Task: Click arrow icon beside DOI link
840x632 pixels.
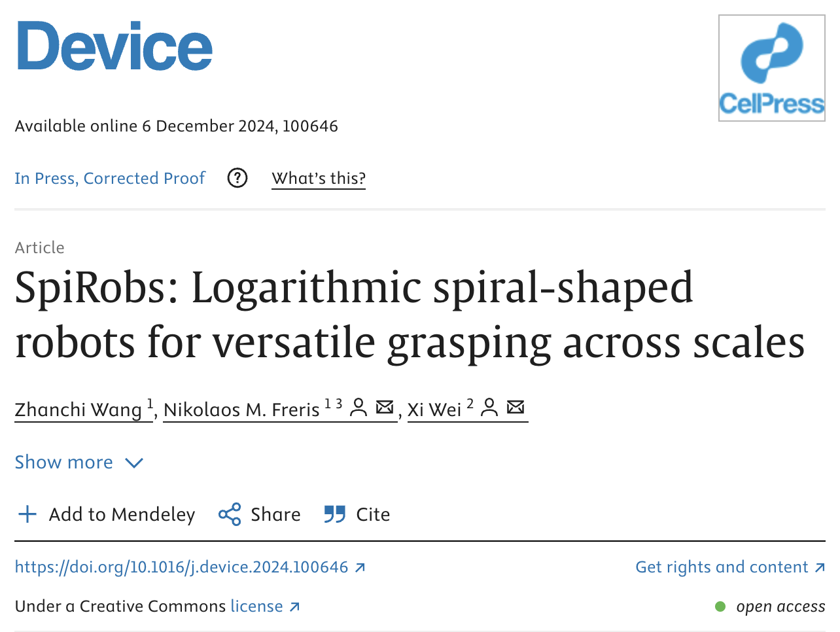Action: tap(360, 567)
